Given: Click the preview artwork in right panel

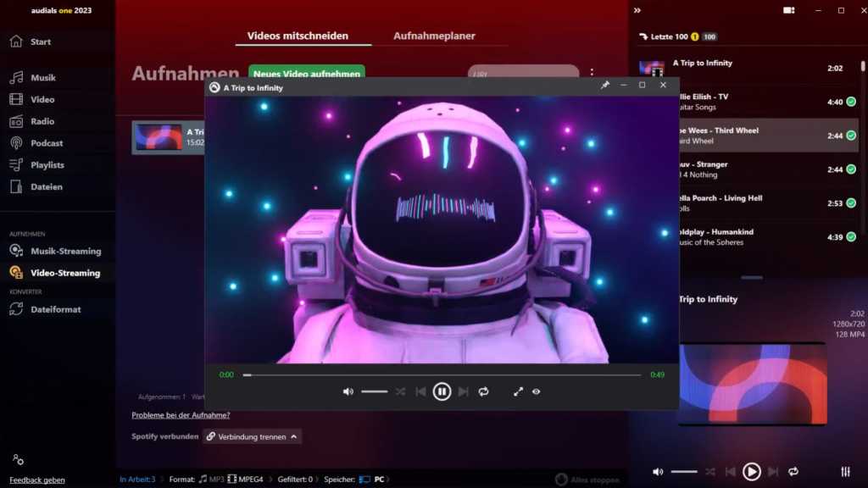Looking at the screenshot, I should pyautogui.click(x=753, y=384).
